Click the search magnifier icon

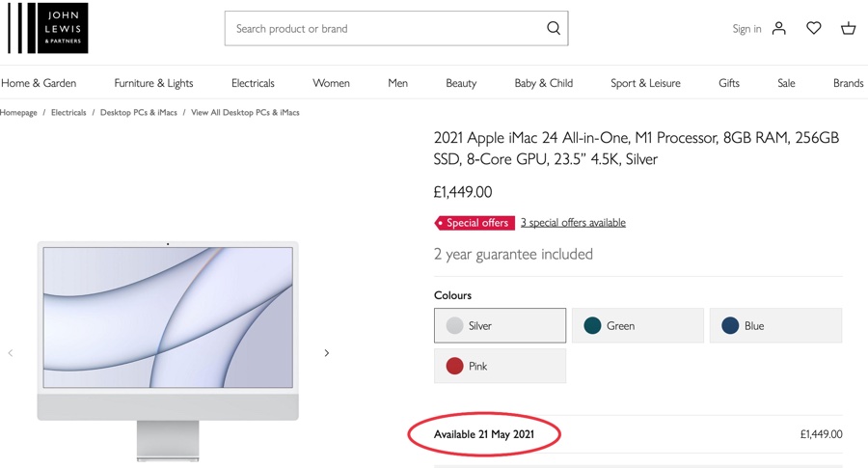[554, 28]
